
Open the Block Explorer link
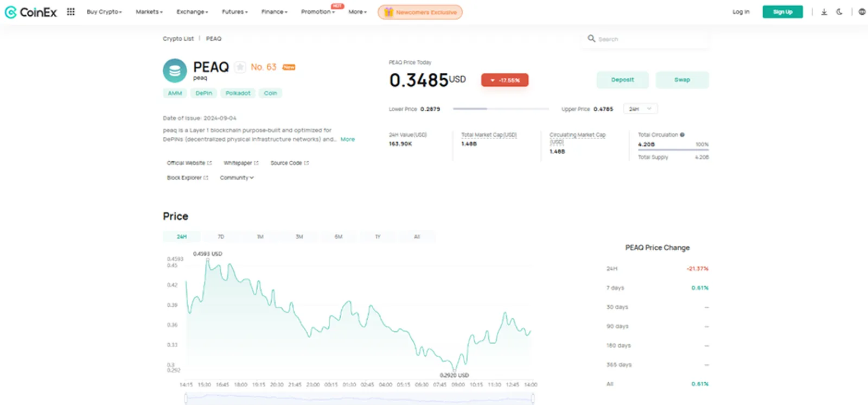click(x=187, y=178)
